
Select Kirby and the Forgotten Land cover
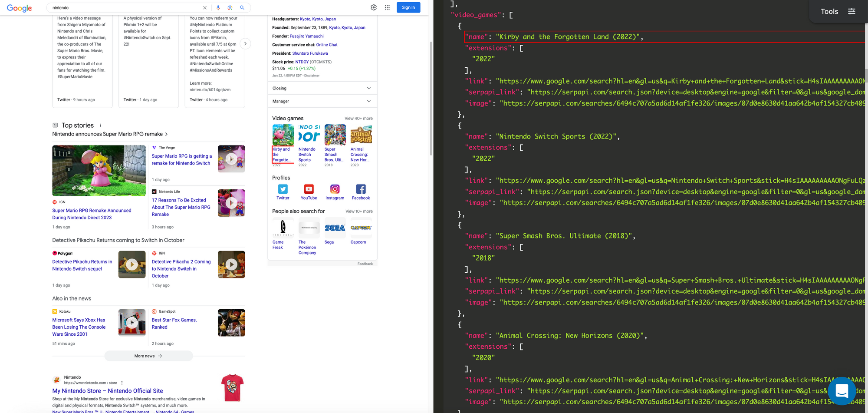(x=283, y=135)
